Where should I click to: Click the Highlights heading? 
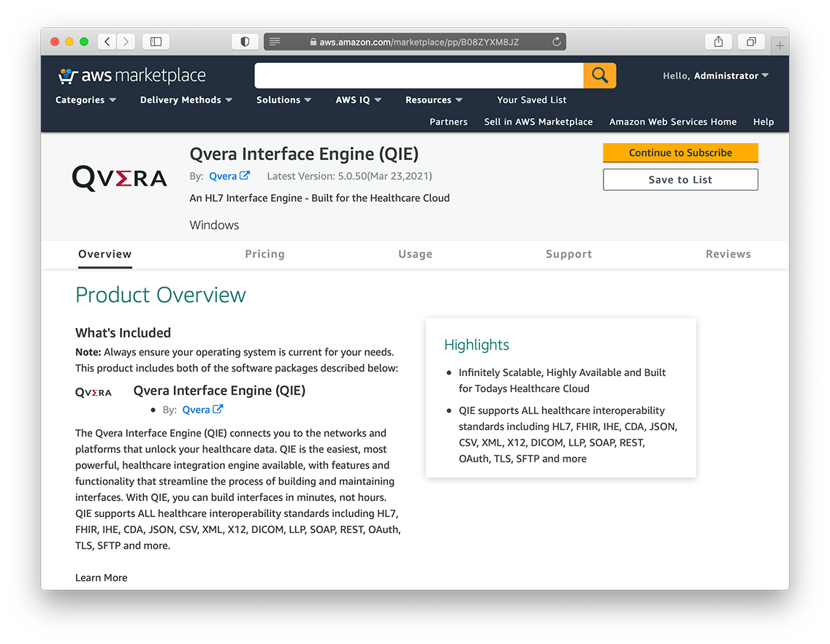pyautogui.click(x=476, y=345)
